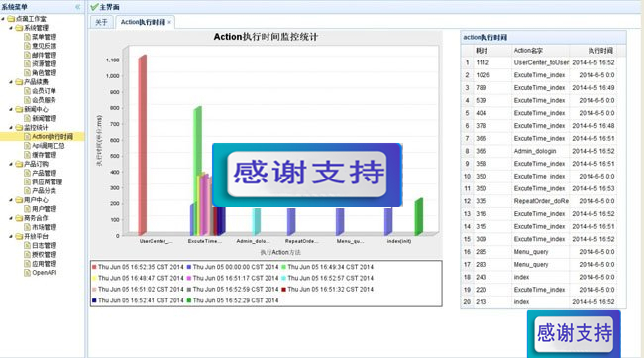The width and height of the screenshot is (644, 358).
Task: Click the page icon beside 日志管理
Action: click(x=27, y=245)
